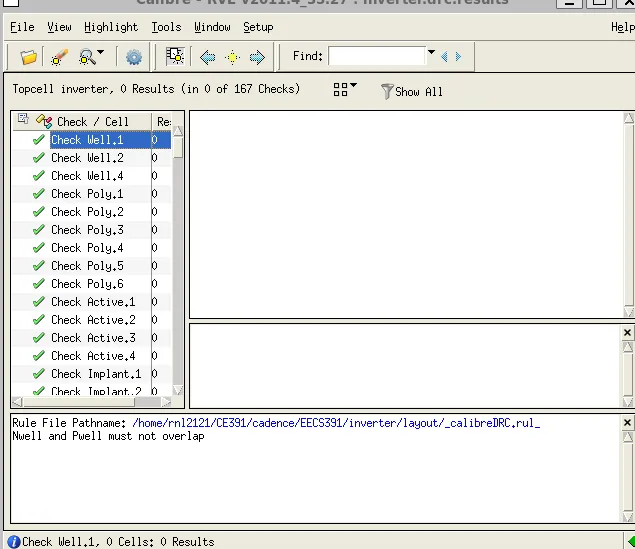635x549 pixels.
Task: Click the select-highlight region toolbar icon
Action: [175, 56]
